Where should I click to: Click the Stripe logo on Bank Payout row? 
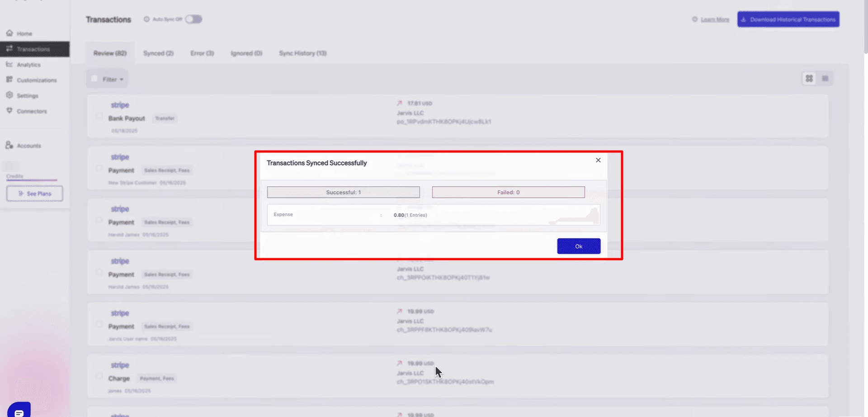pyautogui.click(x=120, y=105)
